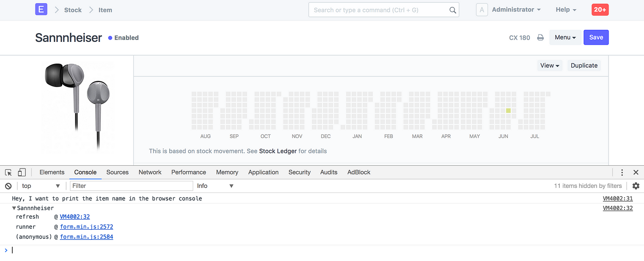
Task: Click the search command input field
Action: 384,10
